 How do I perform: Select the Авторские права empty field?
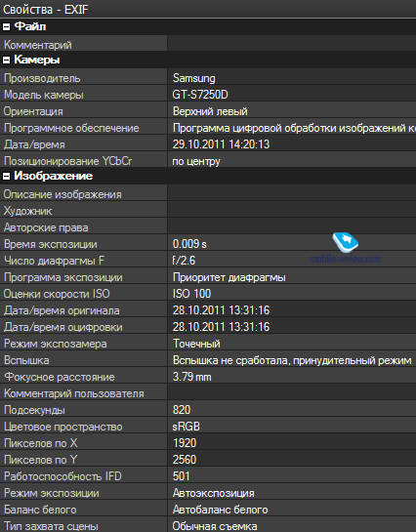(292, 227)
